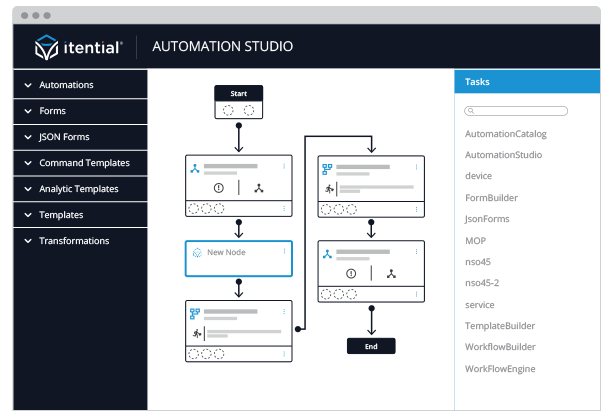The width and height of the screenshot is (615, 419).
Task: Click the blue hierarchy icon on the bottom left node
Action: pos(195,314)
